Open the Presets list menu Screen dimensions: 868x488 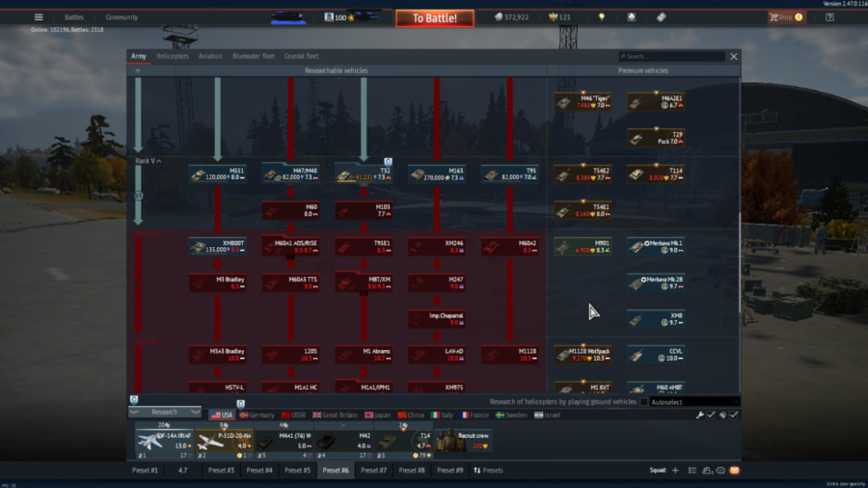[x=488, y=471]
